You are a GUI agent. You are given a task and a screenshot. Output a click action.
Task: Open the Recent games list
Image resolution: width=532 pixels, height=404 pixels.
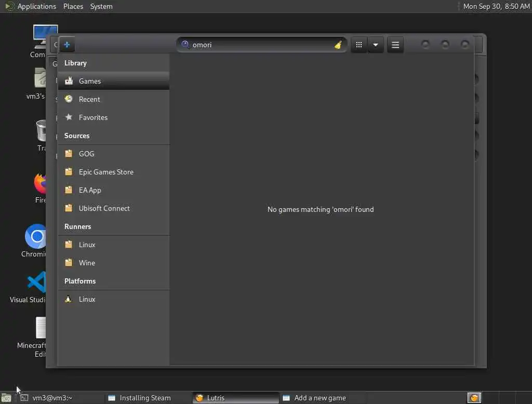pyautogui.click(x=114, y=99)
